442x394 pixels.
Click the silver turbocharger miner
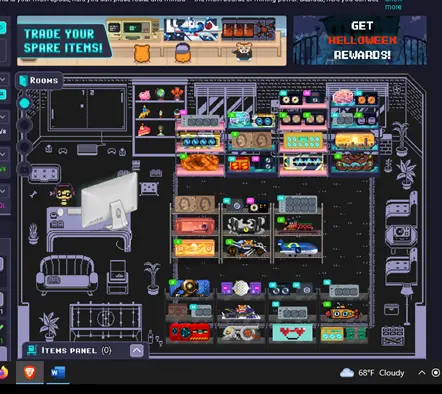(x=241, y=333)
